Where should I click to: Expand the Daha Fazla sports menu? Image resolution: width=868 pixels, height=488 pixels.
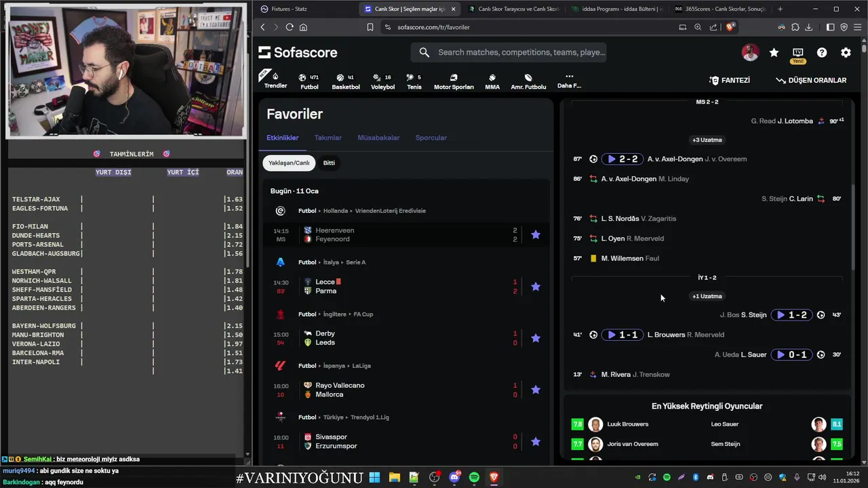coord(569,81)
